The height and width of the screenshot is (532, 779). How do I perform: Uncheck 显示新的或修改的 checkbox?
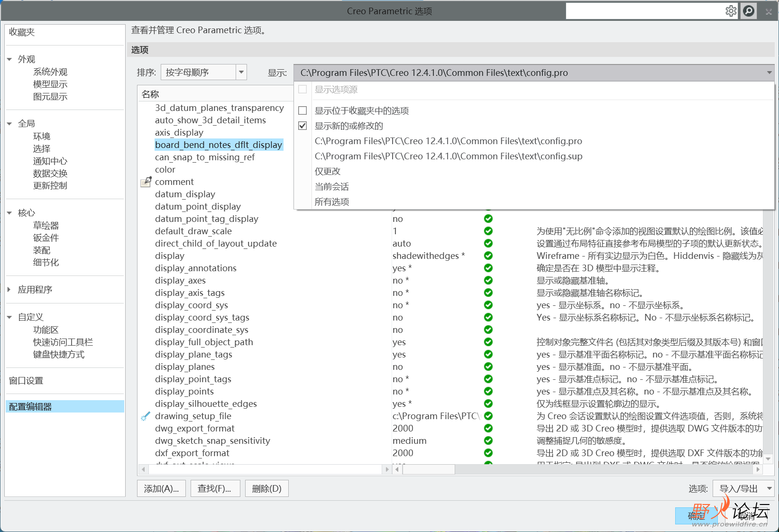pos(302,126)
